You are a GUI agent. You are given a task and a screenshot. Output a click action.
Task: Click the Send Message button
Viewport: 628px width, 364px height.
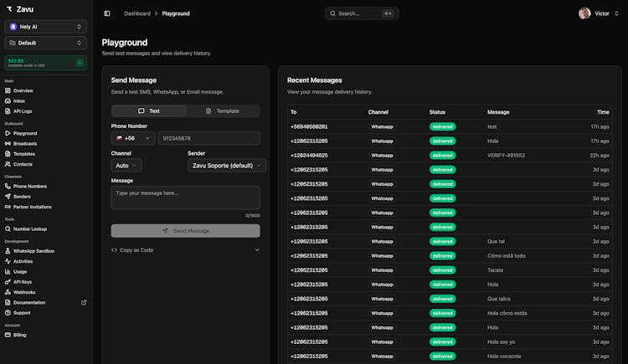pyautogui.click(x=185, y=230)
